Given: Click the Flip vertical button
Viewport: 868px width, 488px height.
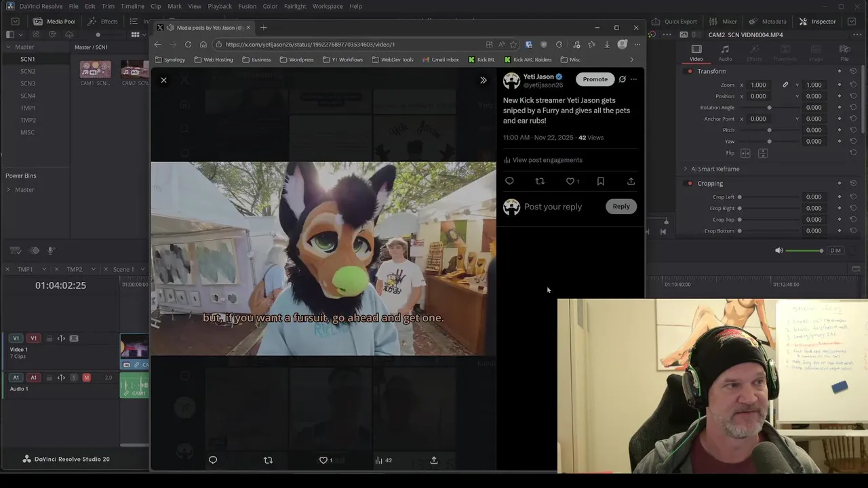Looking at the screenshot, I should point(763,153).
